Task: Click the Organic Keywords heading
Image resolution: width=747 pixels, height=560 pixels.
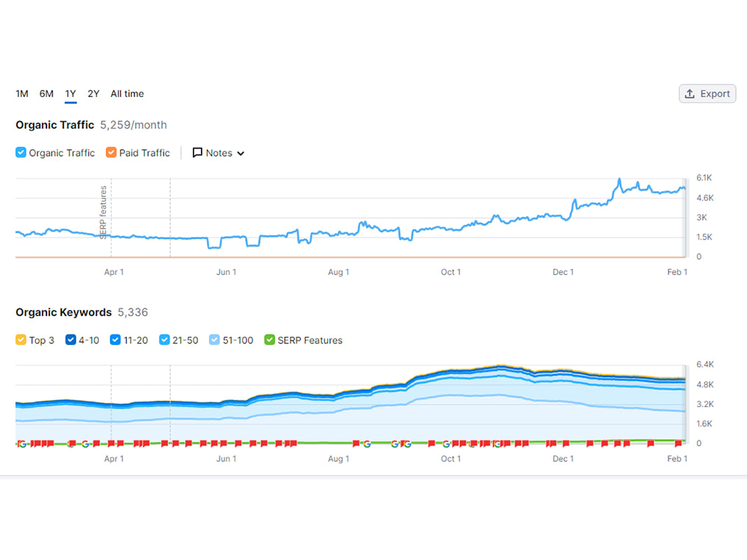Action: click(63, 312)
